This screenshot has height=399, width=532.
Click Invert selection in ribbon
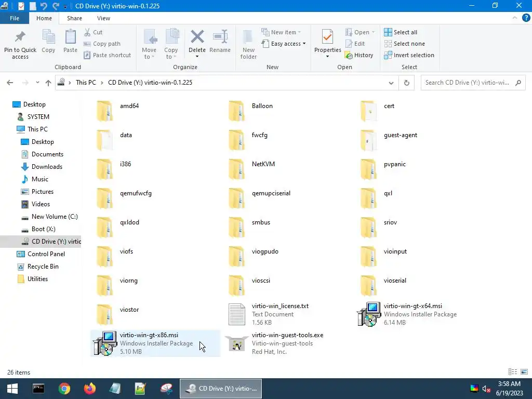pyautogui.click(x=409, y=55)
